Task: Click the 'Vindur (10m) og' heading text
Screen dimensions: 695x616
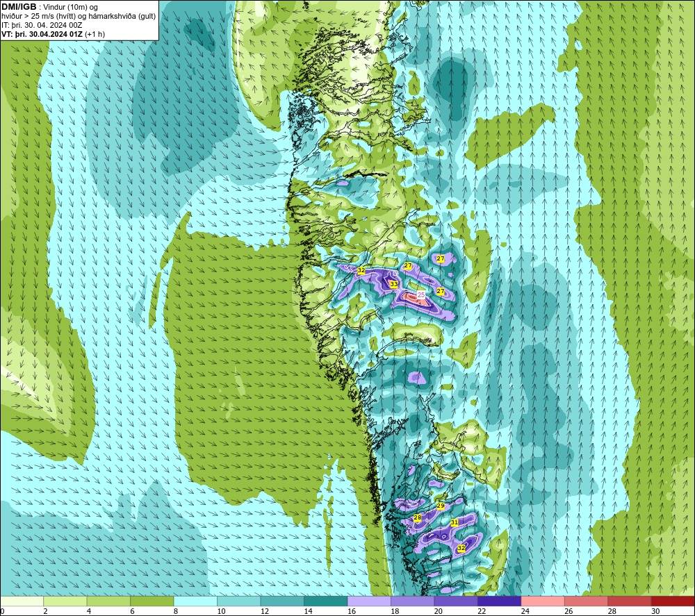Action: tap(70, 7)
